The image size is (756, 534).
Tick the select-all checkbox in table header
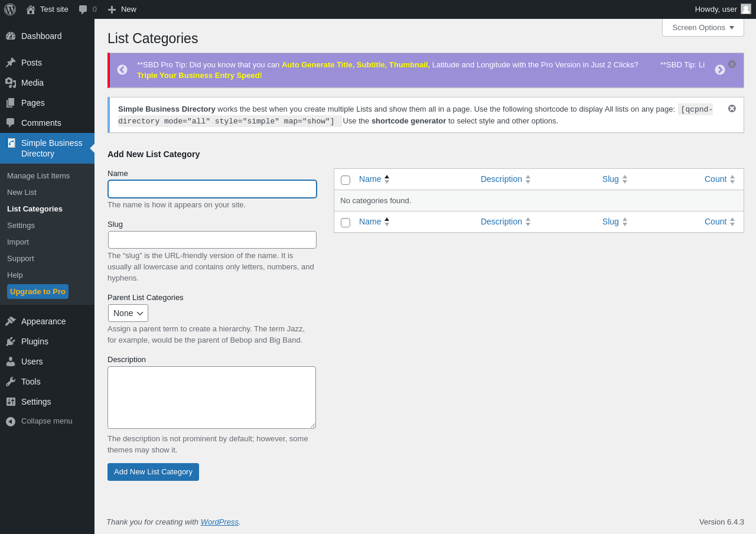(x=346, y=180)
